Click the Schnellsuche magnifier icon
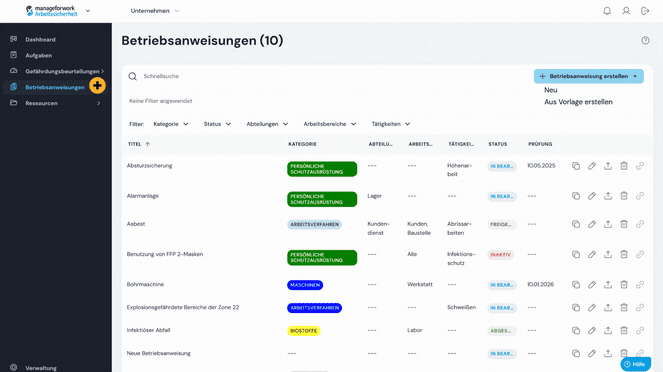 coord(133,77)
